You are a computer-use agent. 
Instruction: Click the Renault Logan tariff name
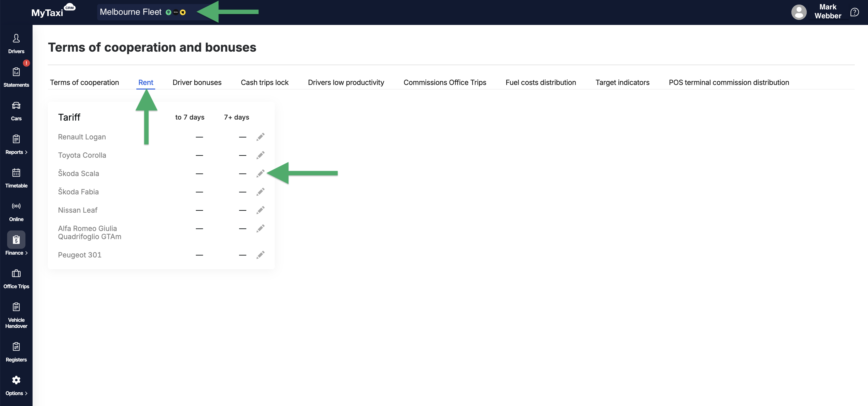[82, 137]
